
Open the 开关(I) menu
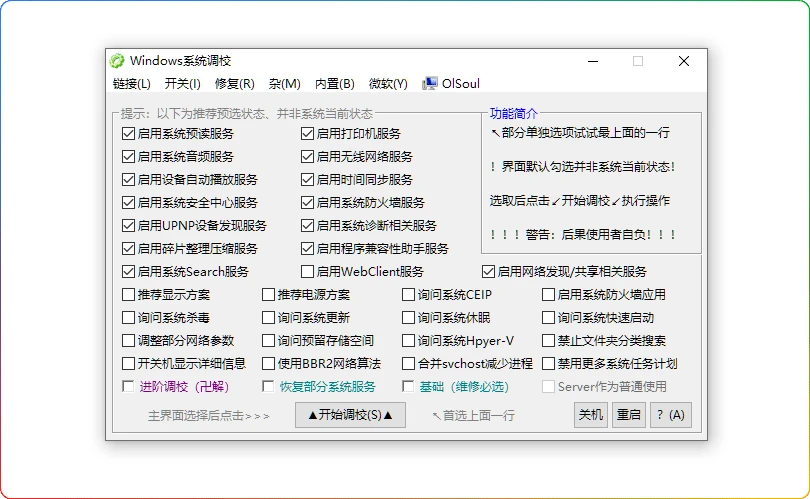pyautogui.click(x=182, y=84)
